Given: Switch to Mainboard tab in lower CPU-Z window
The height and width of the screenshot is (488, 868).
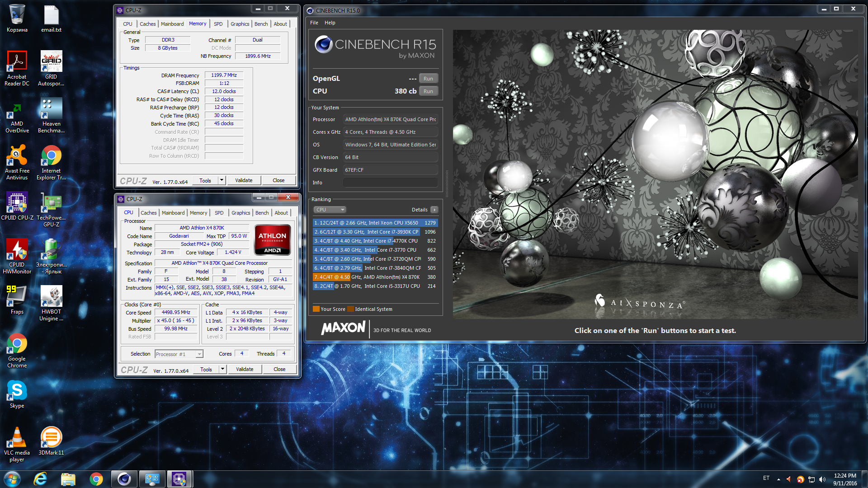Looking at the screenshot, I should pyautogui.click(x=173, y=213).
